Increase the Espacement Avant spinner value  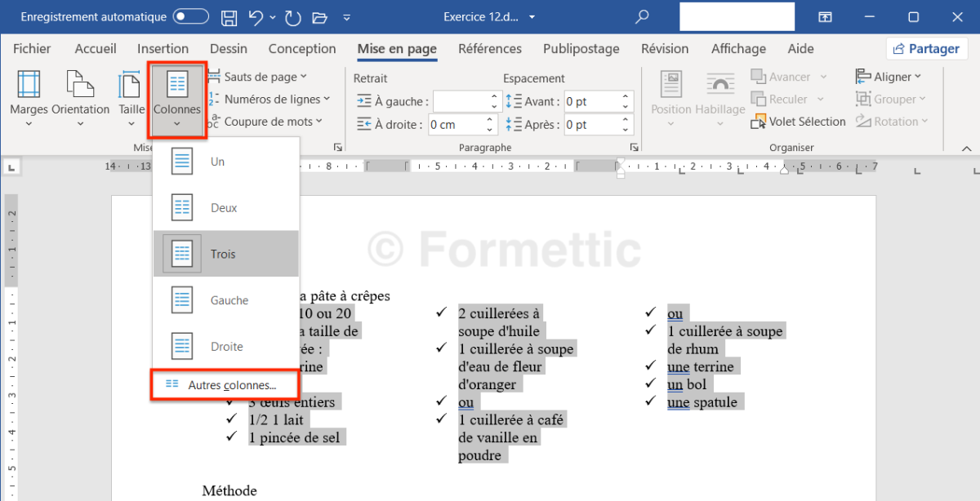click(626, 97)
